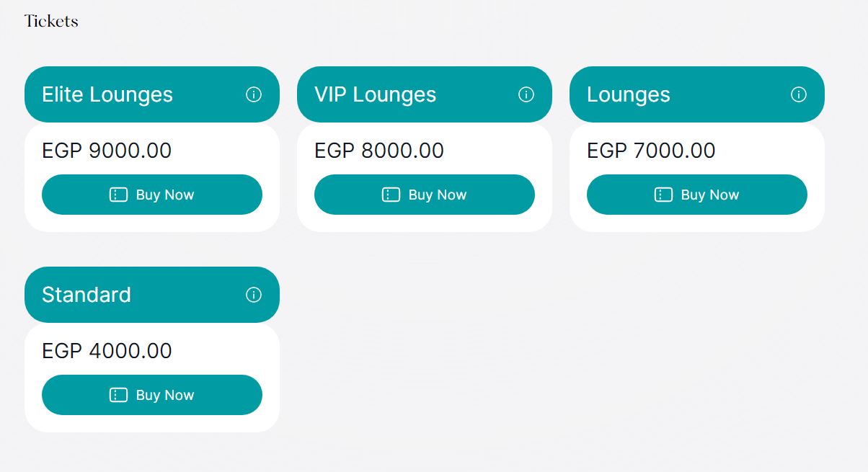The width and height of the screenshot is (868, 472).
Task: Show info for VIP Lounges ticket
Action: click(526, 94)
